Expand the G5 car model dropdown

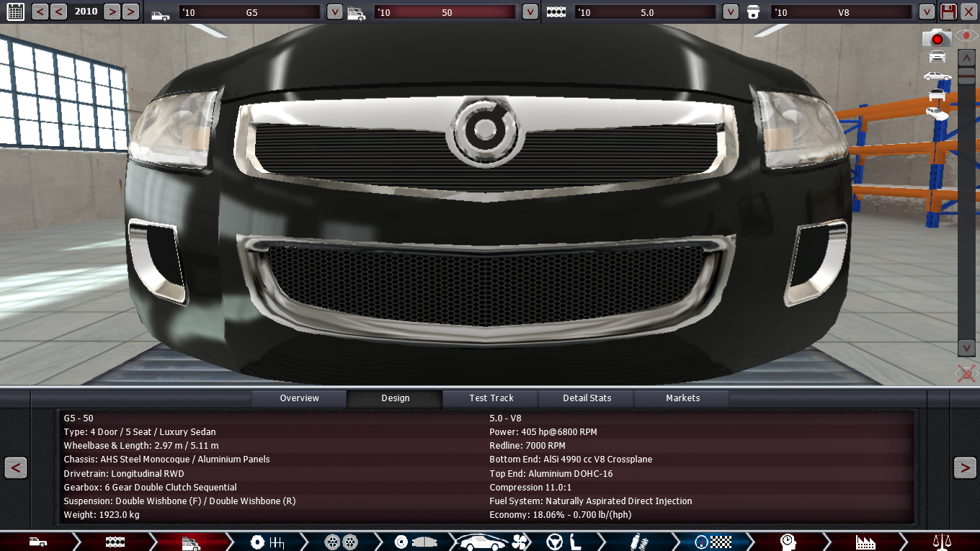[x=334, y=12]
